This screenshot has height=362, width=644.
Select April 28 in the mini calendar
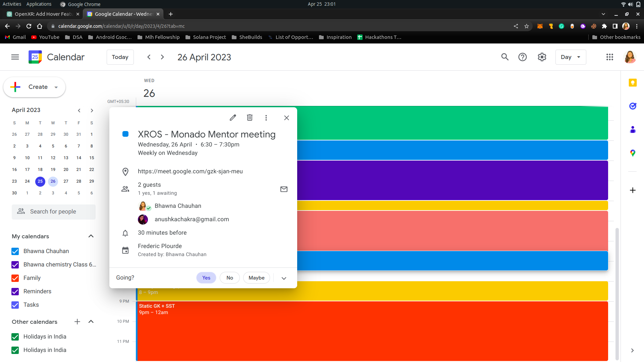[x=79, y=181]
